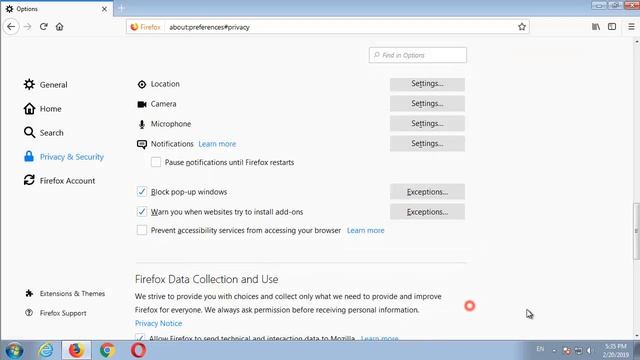Open Camera permission Settings
Image resolution: width=640 pixels, height=360 pixels.
[427, 104]
